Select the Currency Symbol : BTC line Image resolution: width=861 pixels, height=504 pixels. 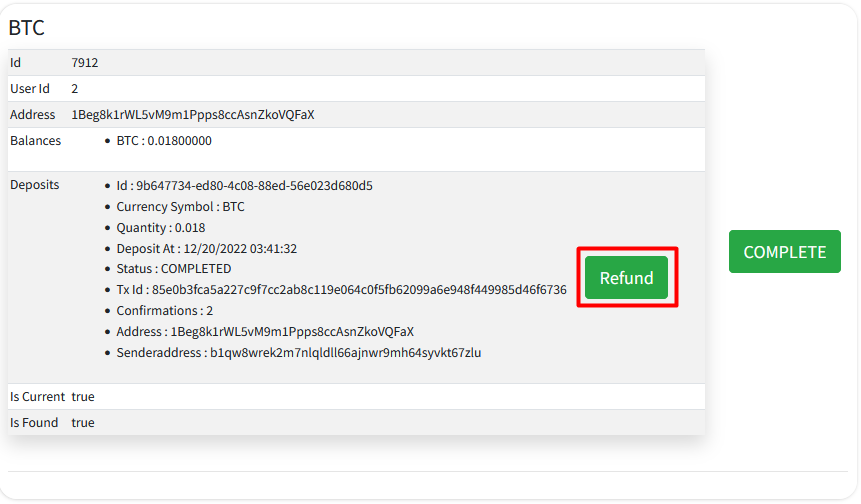[180, 206]
